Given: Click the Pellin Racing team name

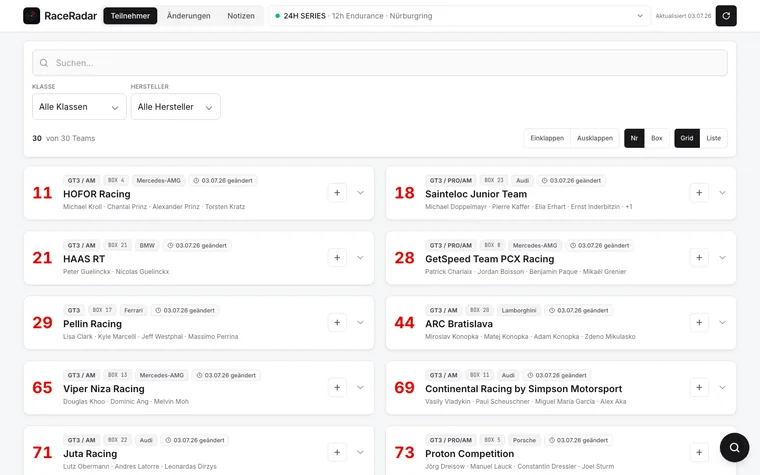Looking at the screenshot, I should pos(93,324).
